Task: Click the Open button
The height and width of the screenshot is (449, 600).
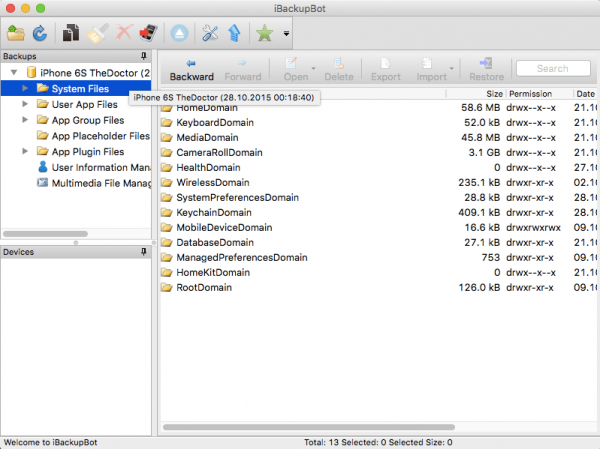Action: (295, 70)
